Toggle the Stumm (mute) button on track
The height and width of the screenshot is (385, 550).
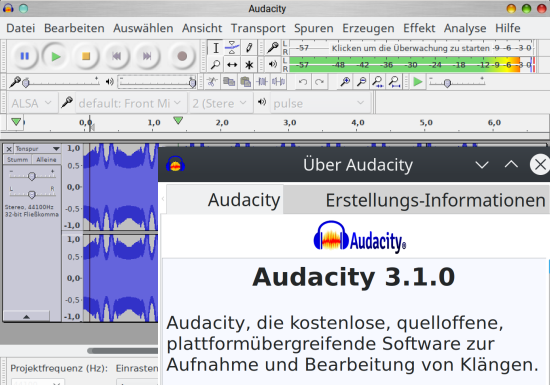tap(18, 160)
